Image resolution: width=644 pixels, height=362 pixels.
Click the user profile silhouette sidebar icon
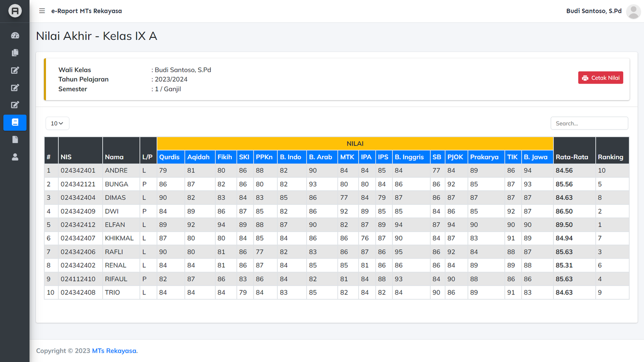point(15,157)
